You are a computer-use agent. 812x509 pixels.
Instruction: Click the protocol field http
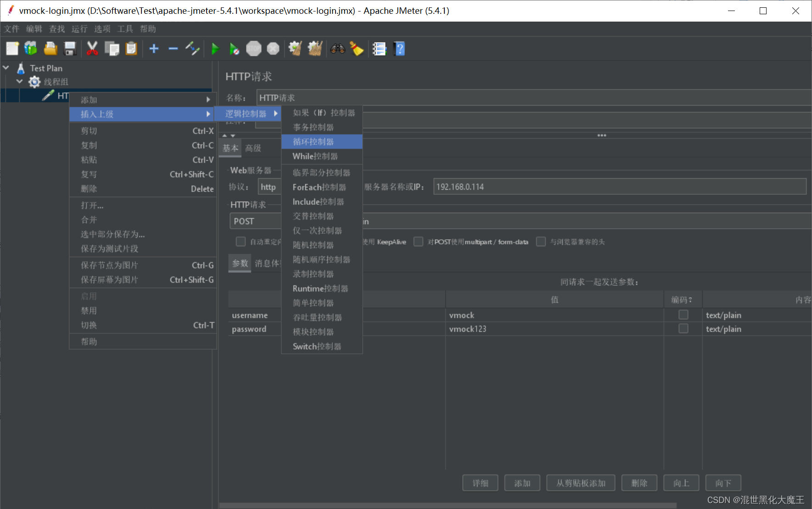pyautogui.click(x=269, y=187)
